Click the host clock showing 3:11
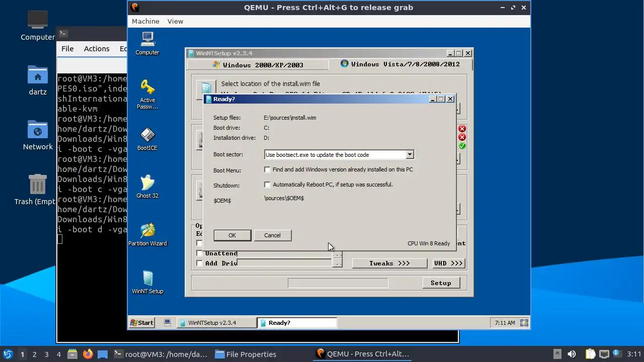 634,354
